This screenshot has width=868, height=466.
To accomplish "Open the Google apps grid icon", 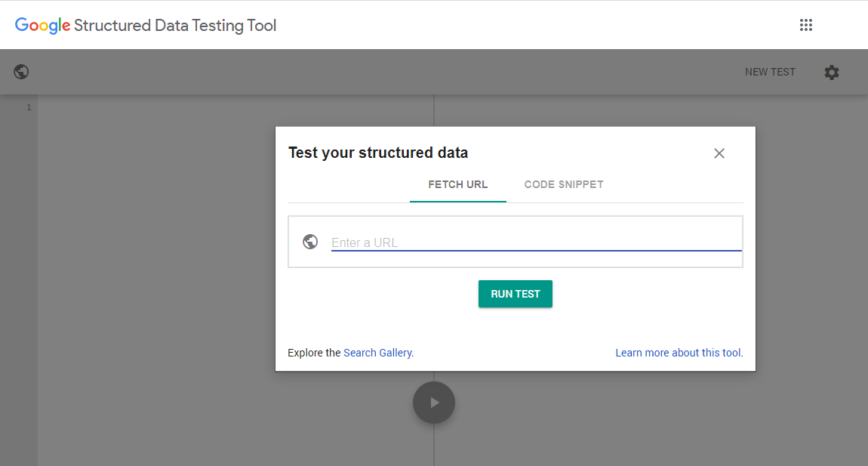I will [x=805, y=25].
